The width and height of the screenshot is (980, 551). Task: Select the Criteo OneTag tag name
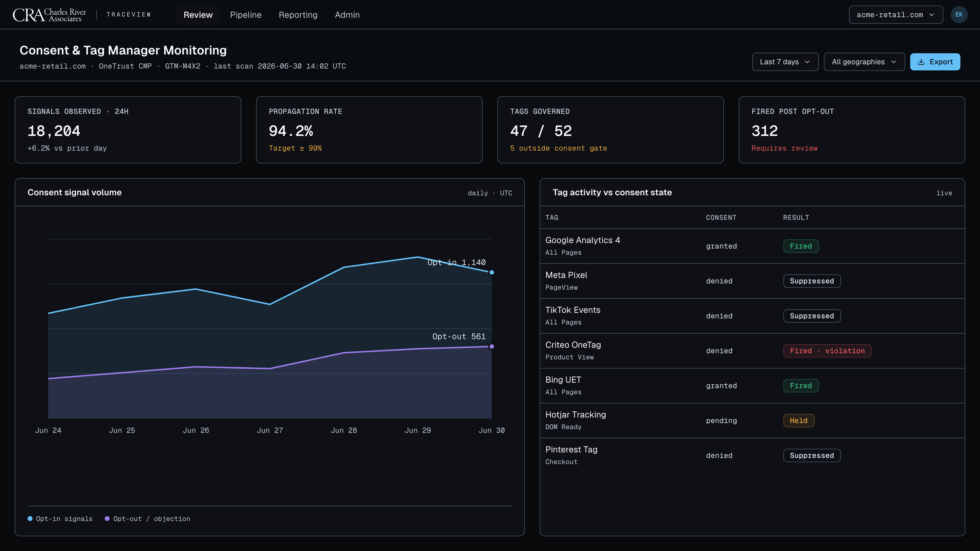(573, 345)
